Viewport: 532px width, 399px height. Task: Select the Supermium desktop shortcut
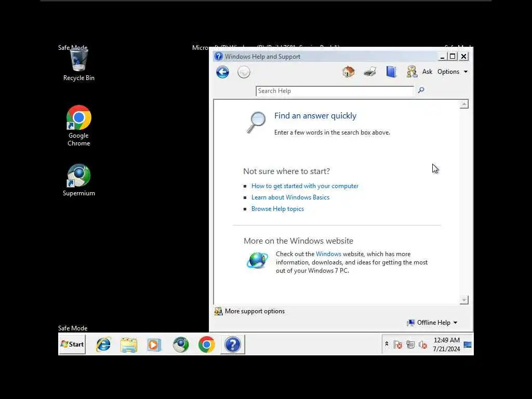coord(79,180)
